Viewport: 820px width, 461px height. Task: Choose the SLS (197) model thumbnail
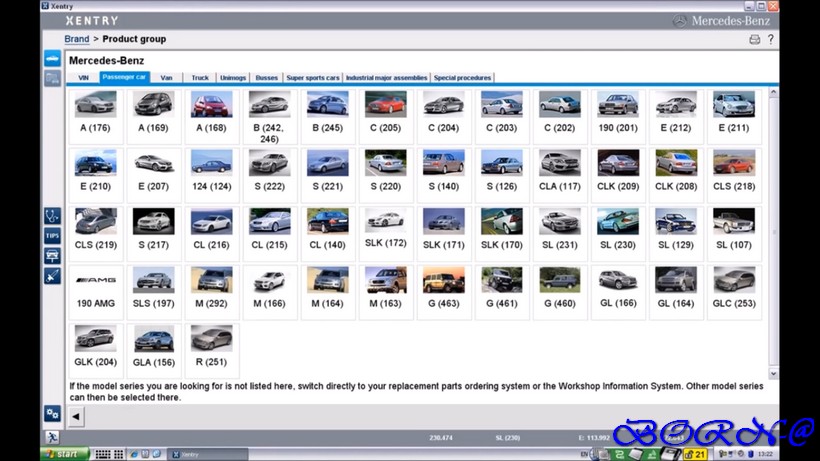153,290
